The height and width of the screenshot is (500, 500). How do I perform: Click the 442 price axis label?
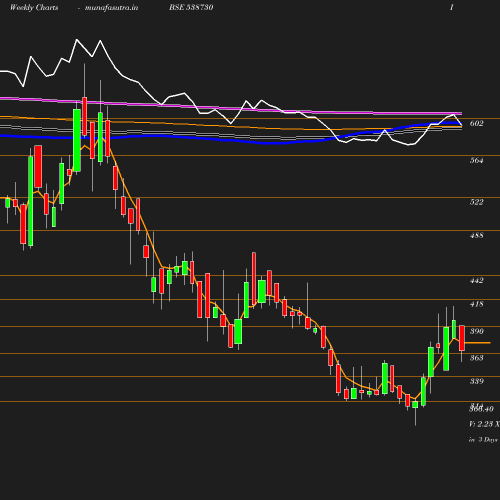476,280
